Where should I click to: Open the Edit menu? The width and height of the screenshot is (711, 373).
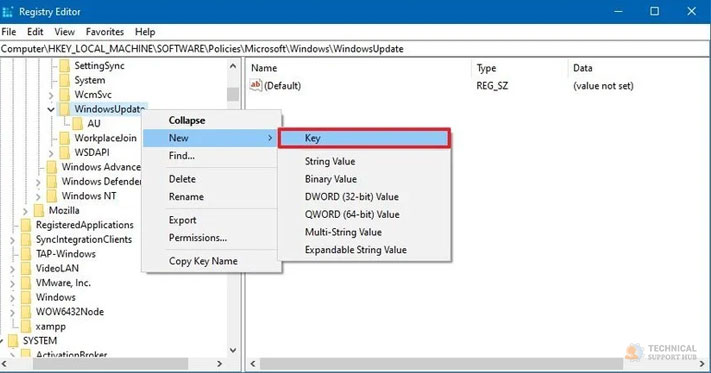click(x=35, y=32)
